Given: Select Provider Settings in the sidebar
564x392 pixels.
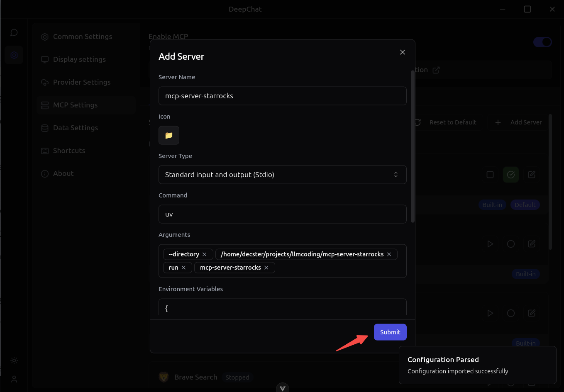Looking at the screenshot, I should pos(82,82).
